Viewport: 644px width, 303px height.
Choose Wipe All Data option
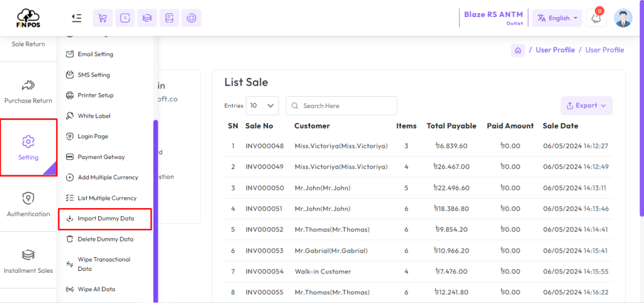click(x=96, y=289)
